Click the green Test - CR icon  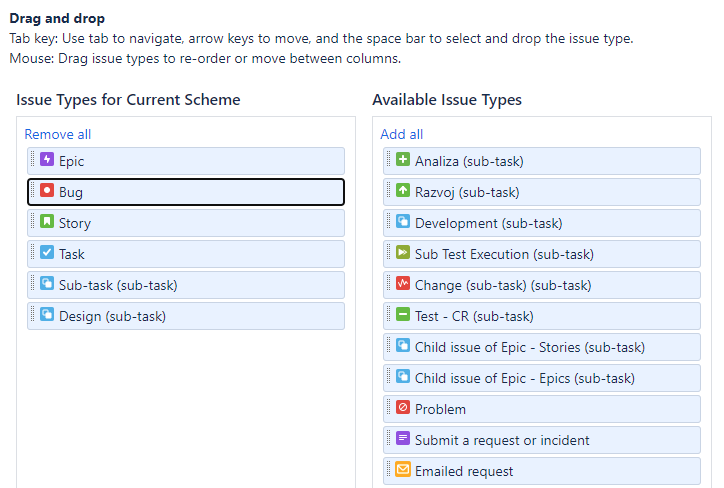point(402,315)
